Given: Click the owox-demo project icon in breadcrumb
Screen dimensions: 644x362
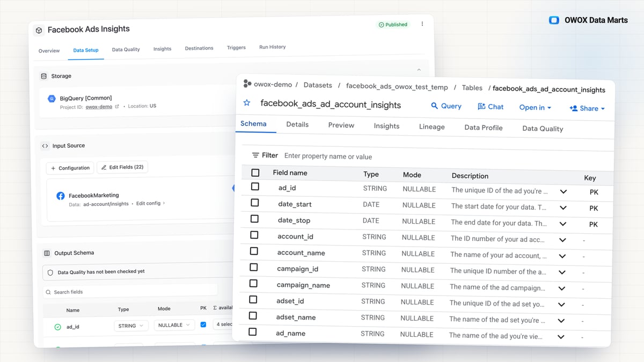Looking at the screenshot, I should coord(247,84).
